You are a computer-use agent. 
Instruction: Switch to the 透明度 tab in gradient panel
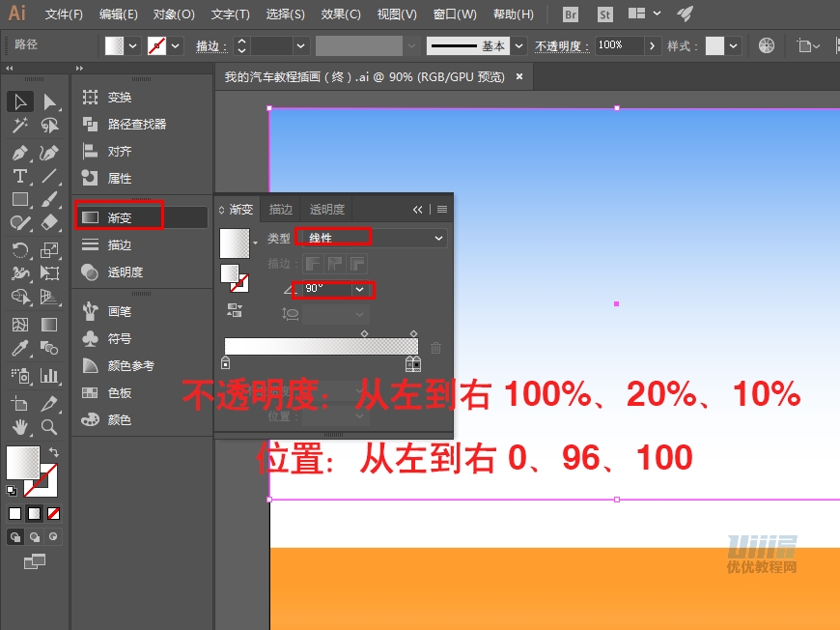pos(326,209)
